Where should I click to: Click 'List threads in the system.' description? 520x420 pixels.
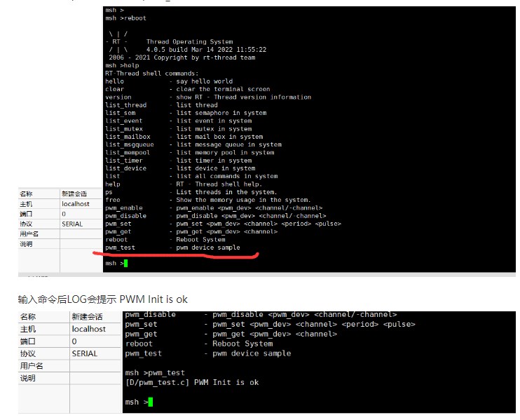tap(226, 192)
